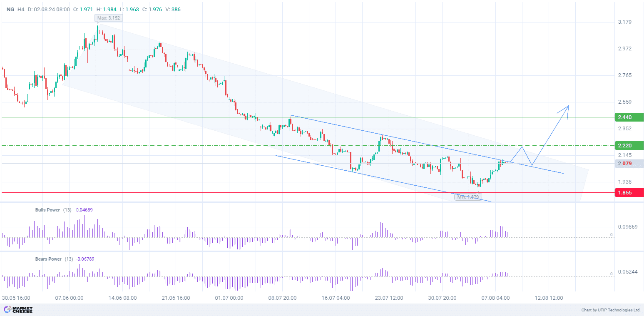Select the red 1.855 price level tag
644x316 pixels.
629,192
